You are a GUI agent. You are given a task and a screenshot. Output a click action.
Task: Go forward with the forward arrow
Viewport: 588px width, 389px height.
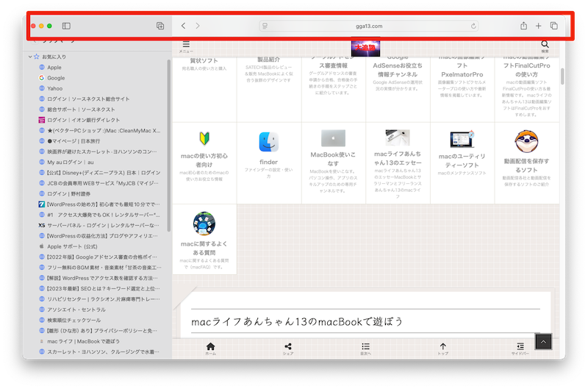click(197, 26)
